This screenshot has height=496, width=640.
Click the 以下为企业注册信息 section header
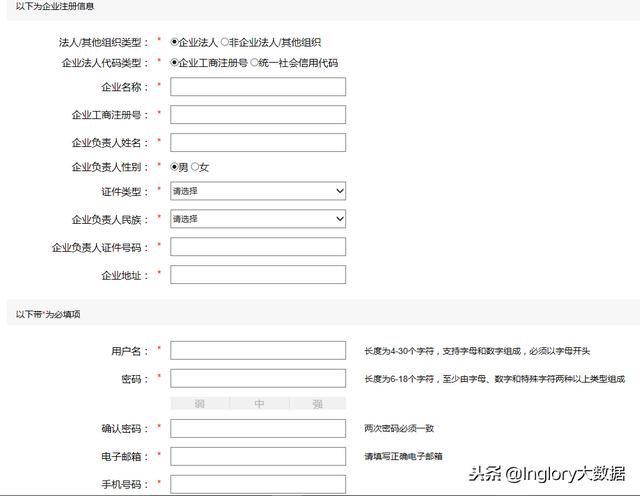click(55, 7)
